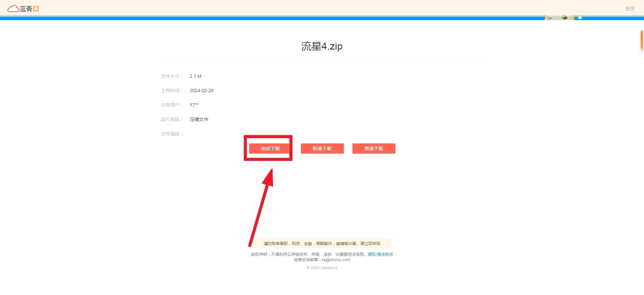The height and width of the screenshot is (295, 644).
Task: Click the © 2024 Lanzou A footer
Action: pos(322,268)
